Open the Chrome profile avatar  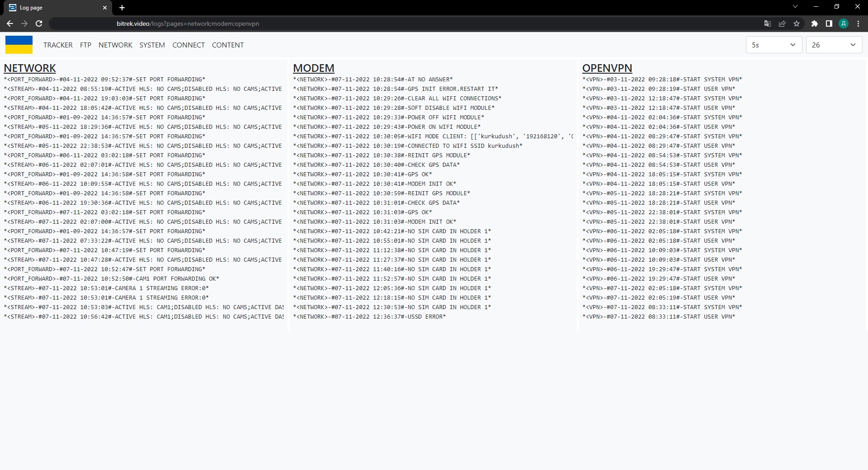tap(843, 23)
